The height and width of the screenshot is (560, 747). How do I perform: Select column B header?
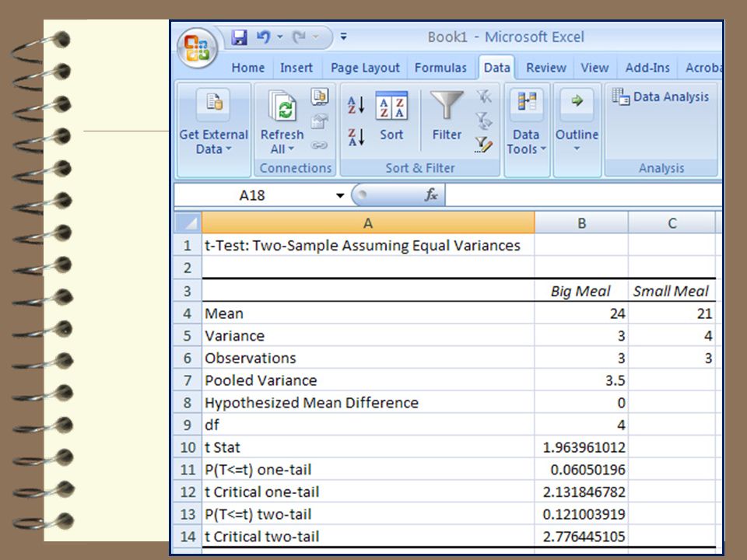[x=581, y=223]
